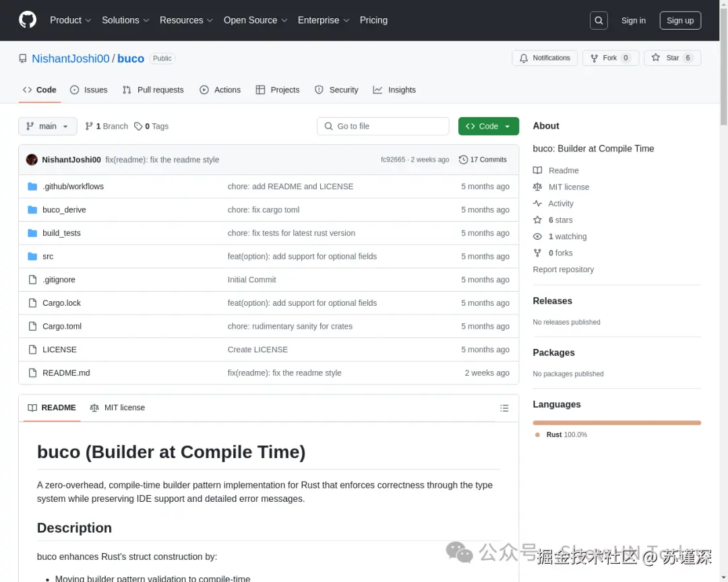The height and width of the screenshot is (582, 728).
Task: Click the NishantJoshi00 avatar image
Action: 32,159
